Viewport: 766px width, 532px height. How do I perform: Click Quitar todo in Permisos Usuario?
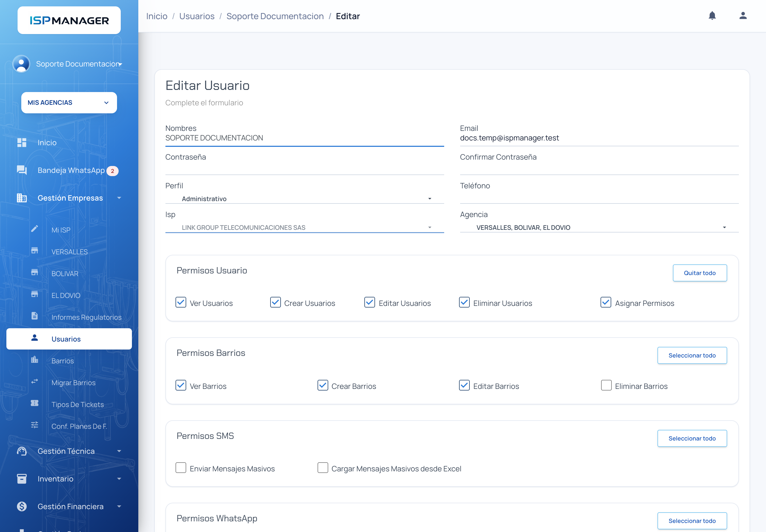pos(700,273)
